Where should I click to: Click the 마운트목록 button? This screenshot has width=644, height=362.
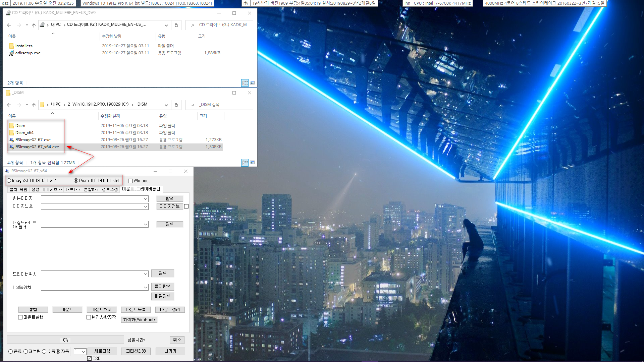click(136, 310)
